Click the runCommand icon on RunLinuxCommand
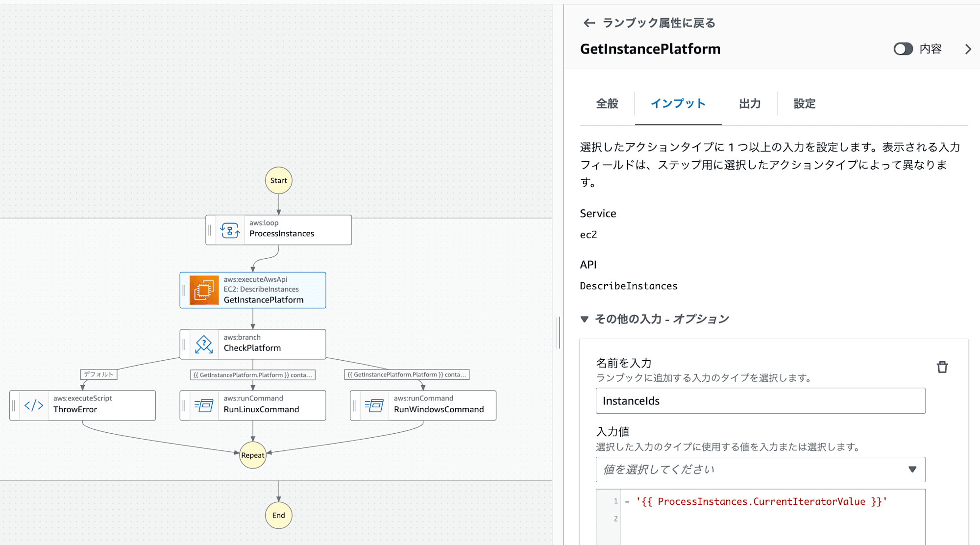 pyautogui.click(x=204, y=405)
